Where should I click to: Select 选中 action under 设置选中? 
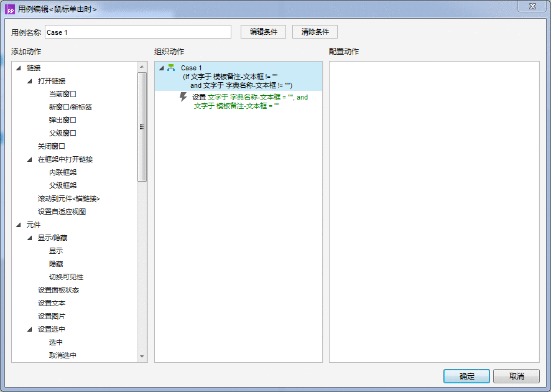click(x=56, y=342)
